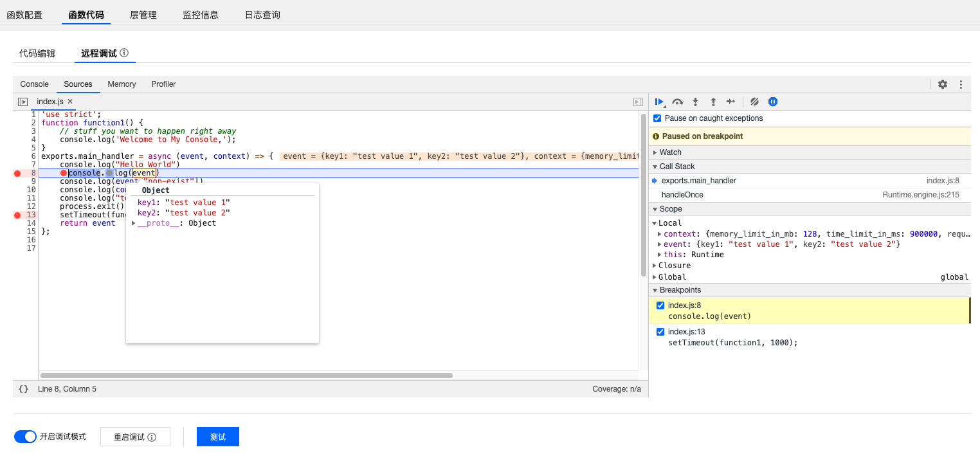Toggle the debugger sidebar icon
The height and width of the screenshot is (454, 980).
click(x=638, y=102)
